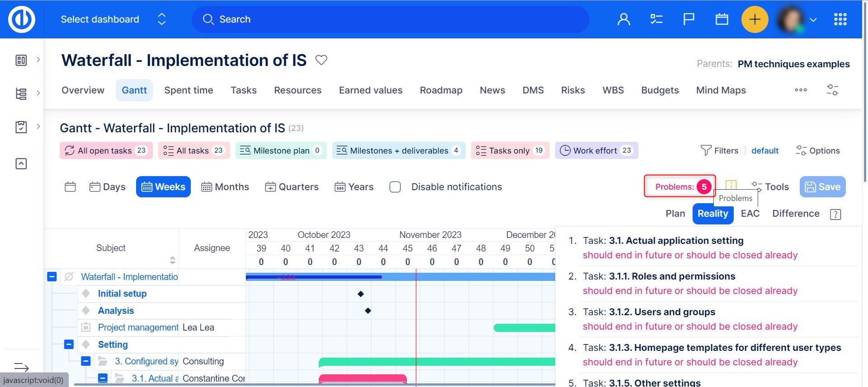The image size is (868, 387).
Task: Favorite the project with heart icon
Action: pyautogui.click(x=321, y=60)
